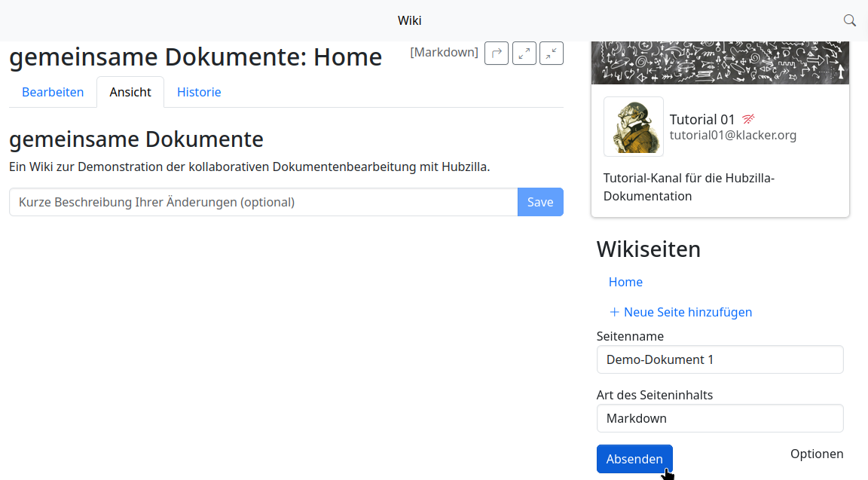Click the search magnifier icon
This screenshot has width=868, height=480.
[x=849, y=20]
